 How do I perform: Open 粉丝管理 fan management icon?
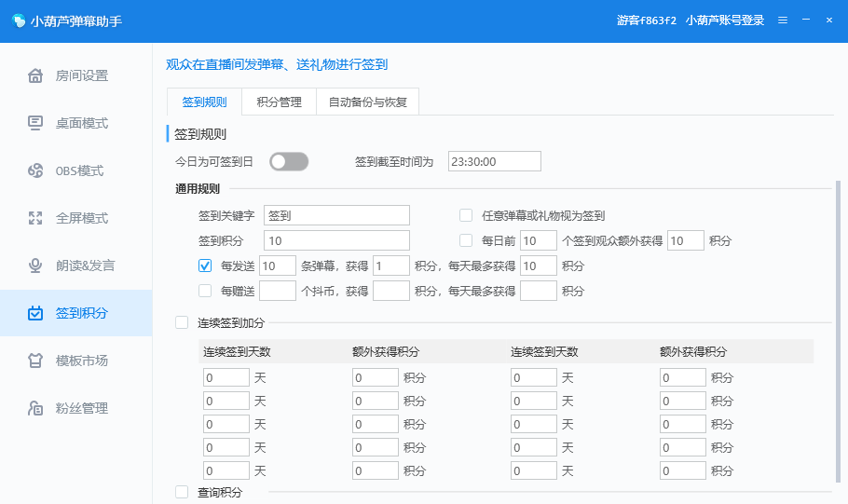tap(35, 408)
